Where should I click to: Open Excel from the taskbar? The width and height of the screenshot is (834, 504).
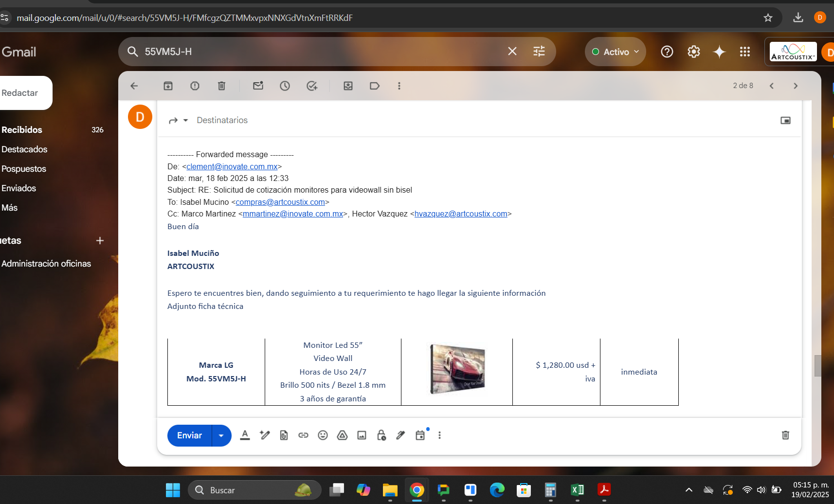tap(578, 490)
